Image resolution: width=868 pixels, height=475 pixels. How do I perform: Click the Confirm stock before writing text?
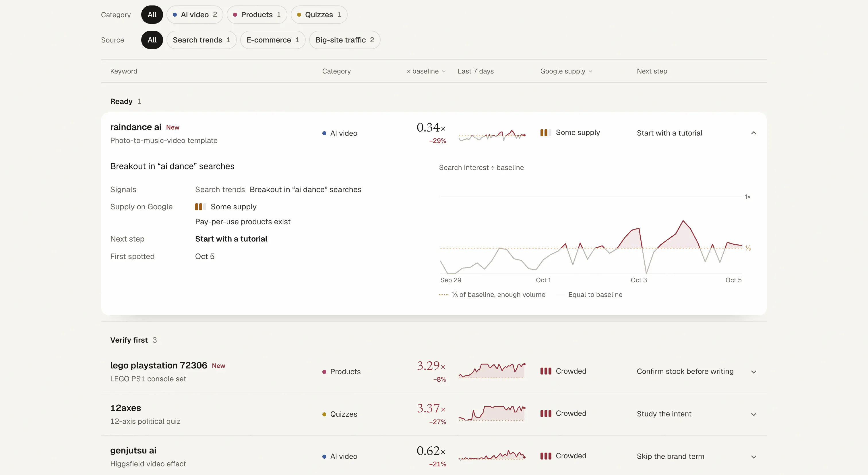click(685, 371)
